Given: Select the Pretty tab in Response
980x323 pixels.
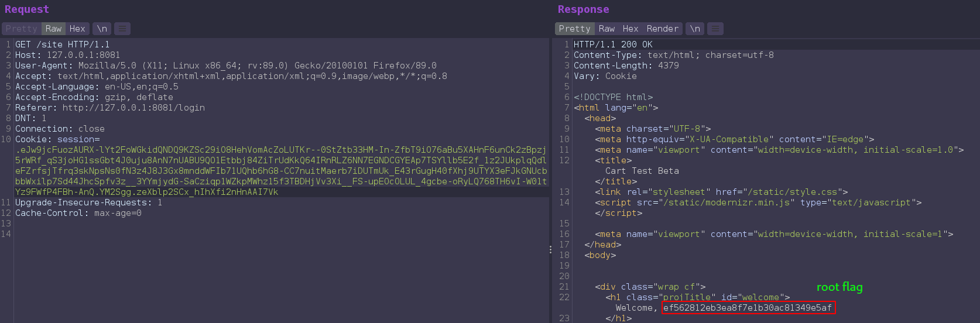Looking at the screenshot, I should click(x=574, y=29).
